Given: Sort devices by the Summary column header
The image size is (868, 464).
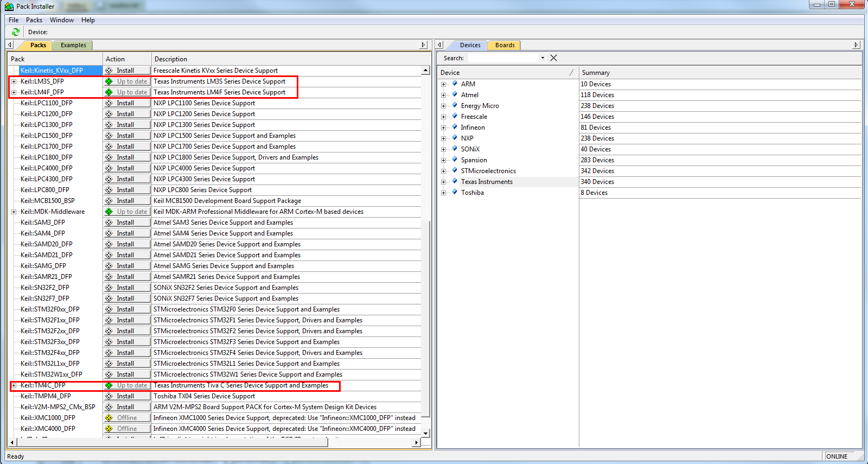Looking at the screenshot, I should [720, 73].
